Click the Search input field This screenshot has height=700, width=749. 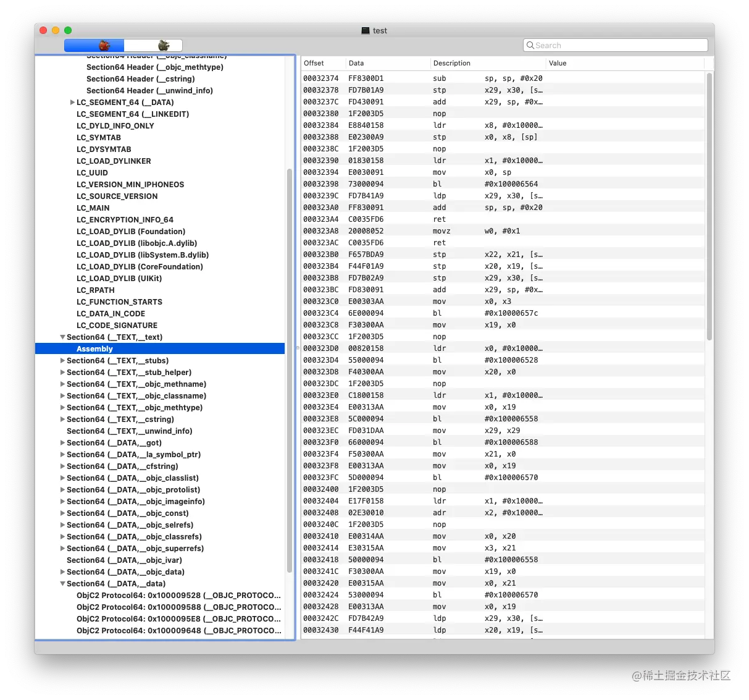coord(615,45)
